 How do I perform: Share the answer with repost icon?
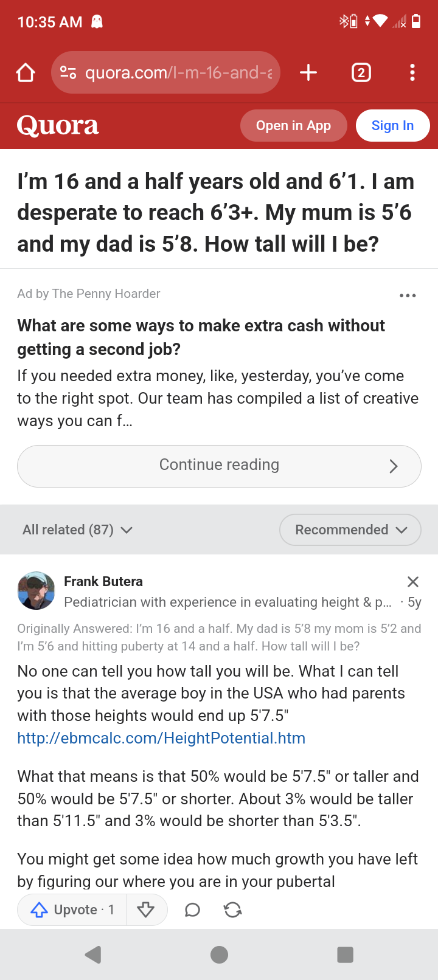pos(233,909)
